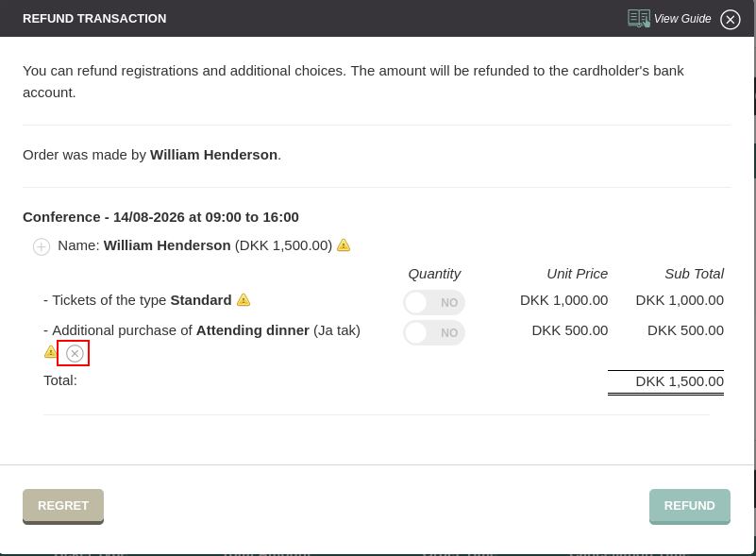This screenshot has width=756, height=556.
Task: Select the Conference date heading
Action: 160,217
